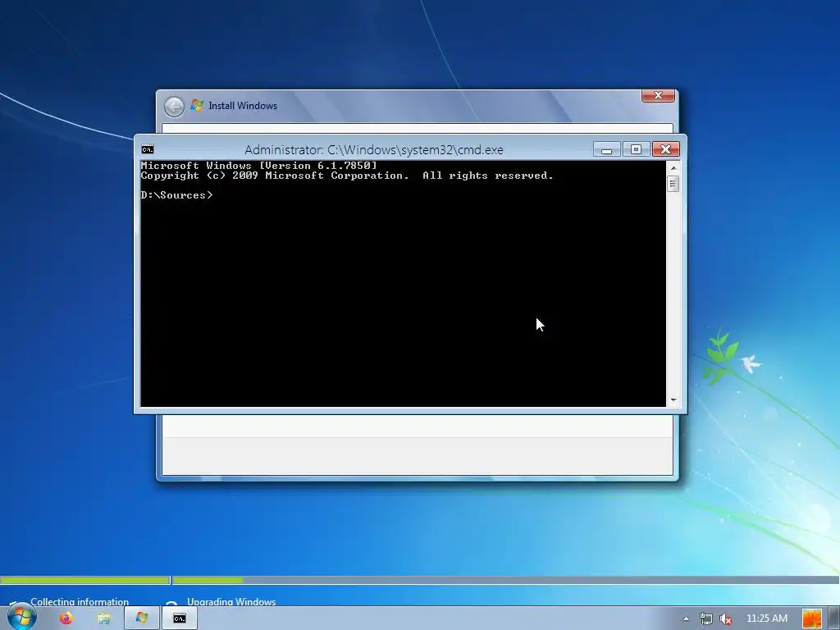The image size is (840, 630).
Task: Click the cmd scrollbar up arrow
Action: tap(673, 167)
